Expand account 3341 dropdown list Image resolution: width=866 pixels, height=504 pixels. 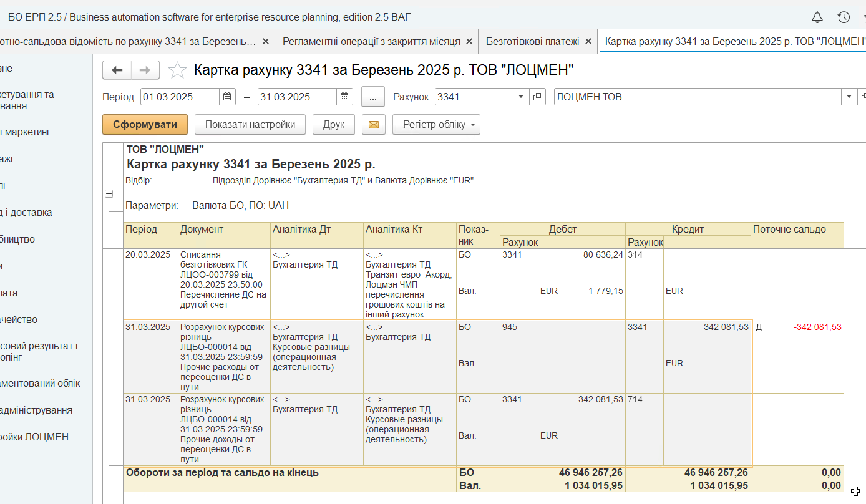tap(522, 97)
